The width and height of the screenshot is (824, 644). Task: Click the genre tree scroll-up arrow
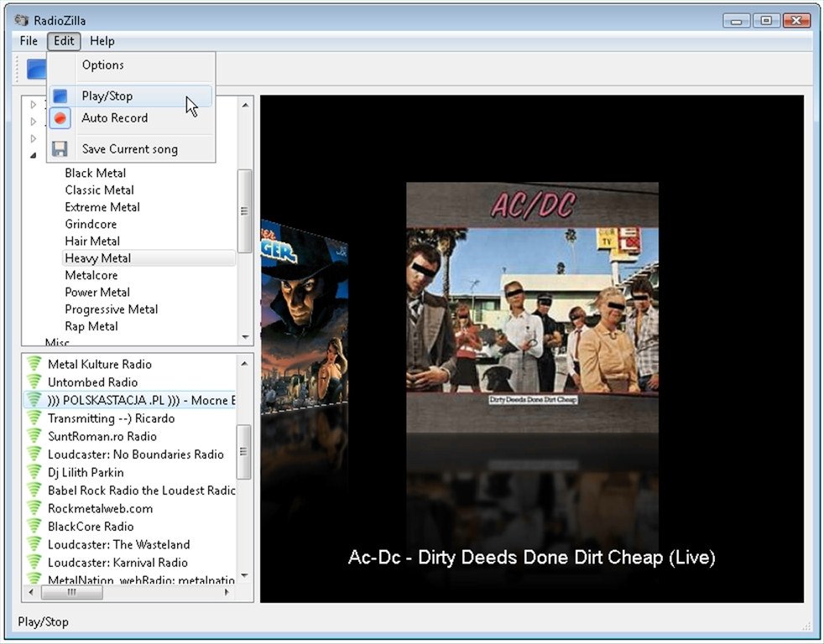pos(245,105)
